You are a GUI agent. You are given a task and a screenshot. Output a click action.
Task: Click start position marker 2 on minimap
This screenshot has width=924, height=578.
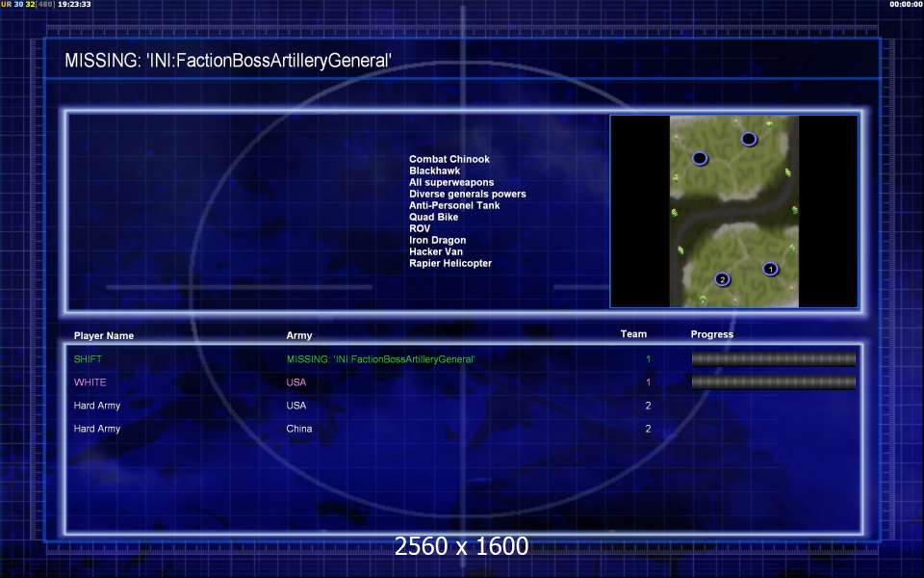723,279
